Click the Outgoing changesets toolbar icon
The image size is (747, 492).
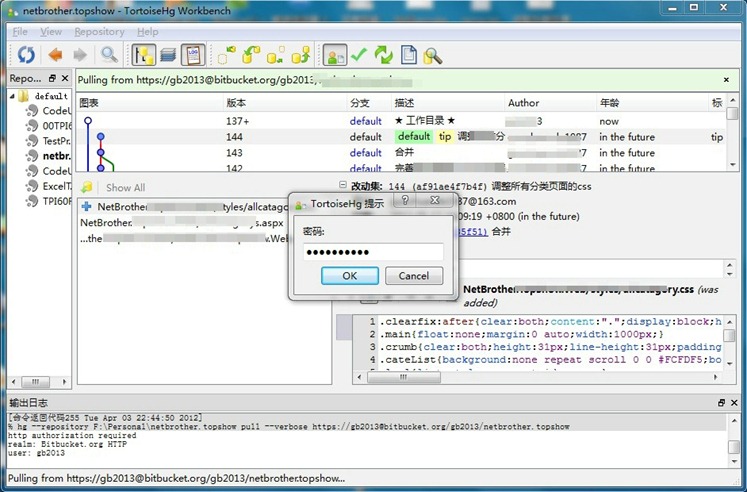(275, 55)
